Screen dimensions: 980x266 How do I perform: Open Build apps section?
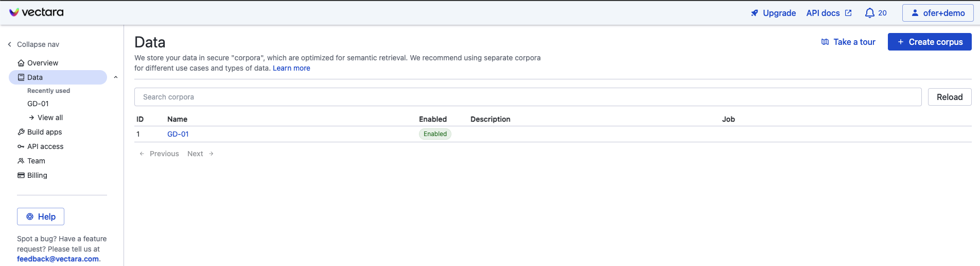44,132
